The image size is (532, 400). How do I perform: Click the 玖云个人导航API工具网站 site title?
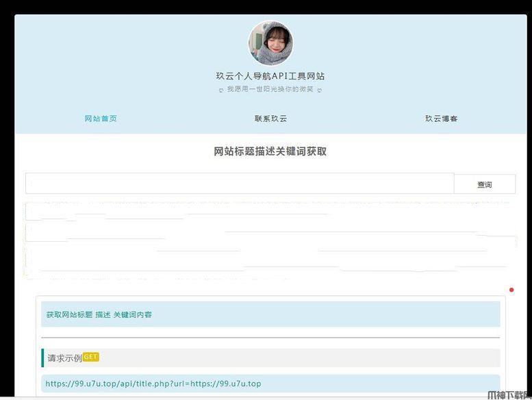coord(270,76)
